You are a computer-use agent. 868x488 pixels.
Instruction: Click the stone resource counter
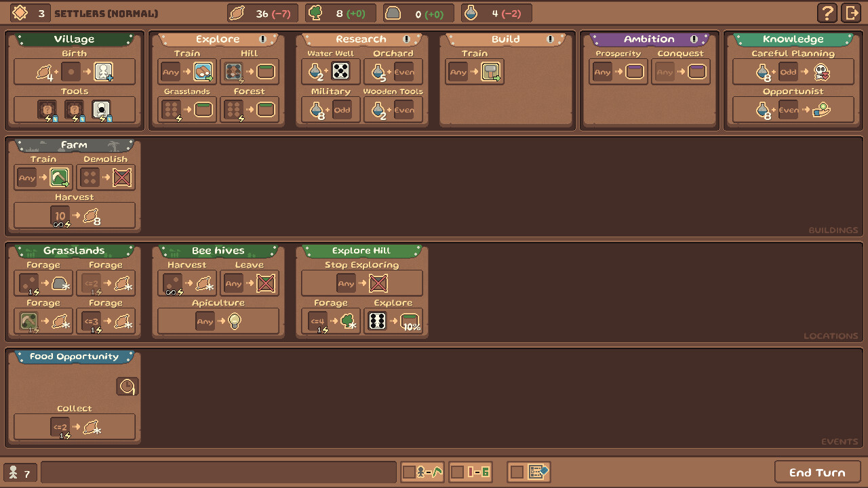click(418, 12)
